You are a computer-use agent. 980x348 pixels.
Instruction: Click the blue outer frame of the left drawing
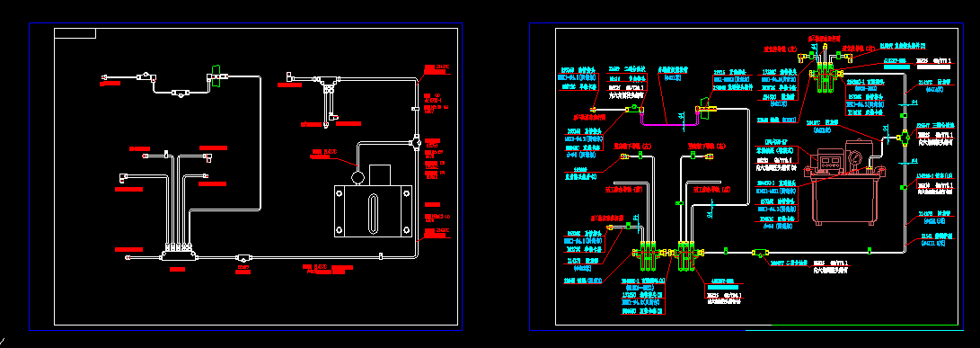245,23
